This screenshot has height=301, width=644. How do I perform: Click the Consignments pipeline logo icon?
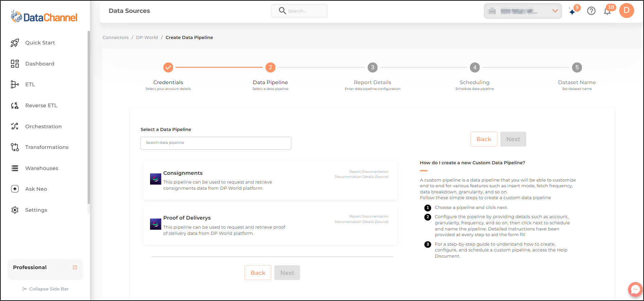(x=155, y=179)
